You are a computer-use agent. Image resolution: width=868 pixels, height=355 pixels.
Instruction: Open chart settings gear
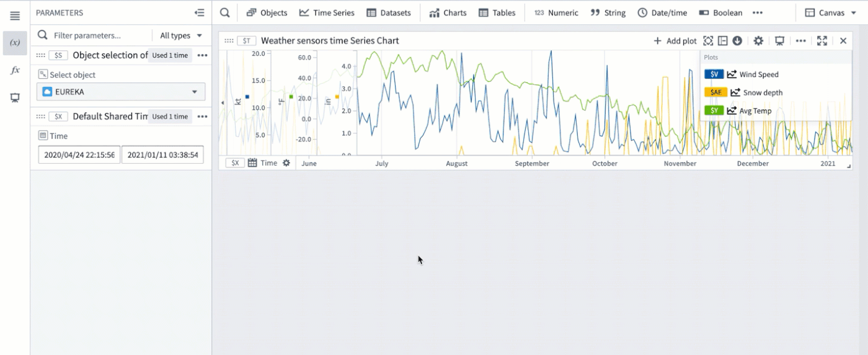click(758, 41)
